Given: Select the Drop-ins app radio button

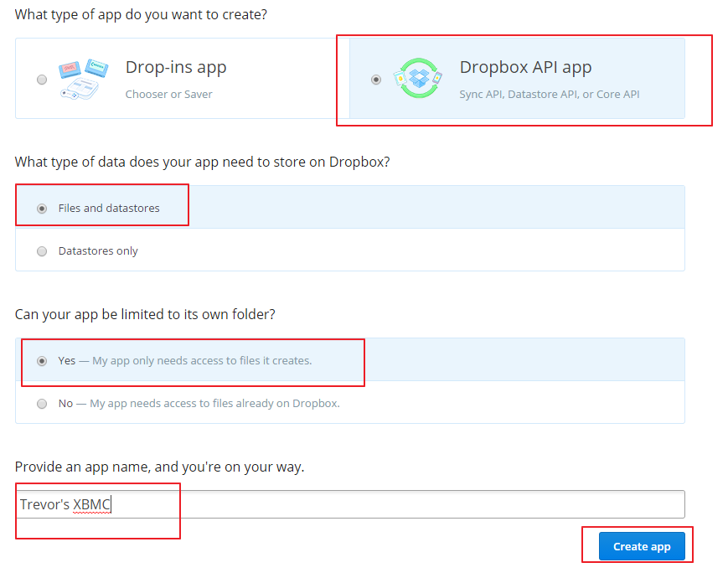Looking at the screenshot, I should click(42, 80).
